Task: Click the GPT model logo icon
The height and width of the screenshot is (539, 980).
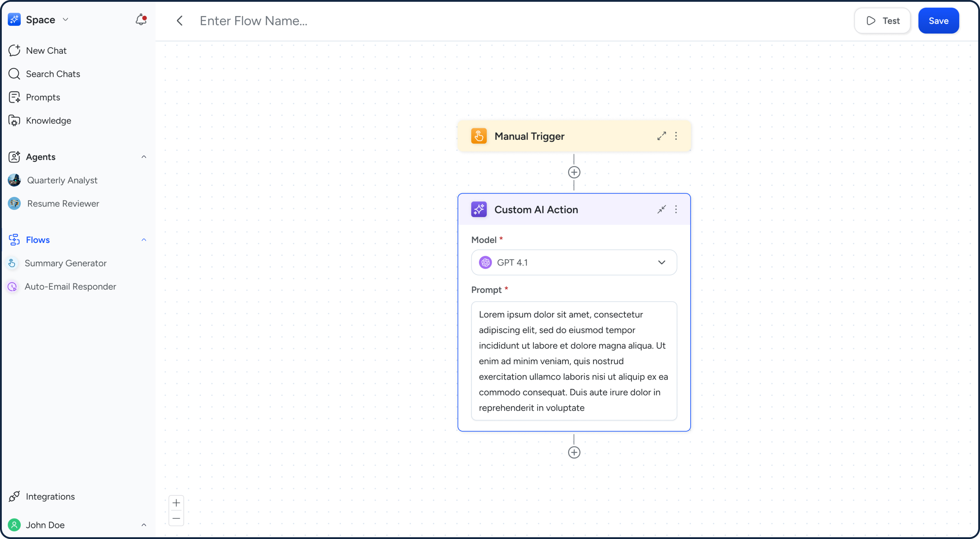Action: point(486,263)
